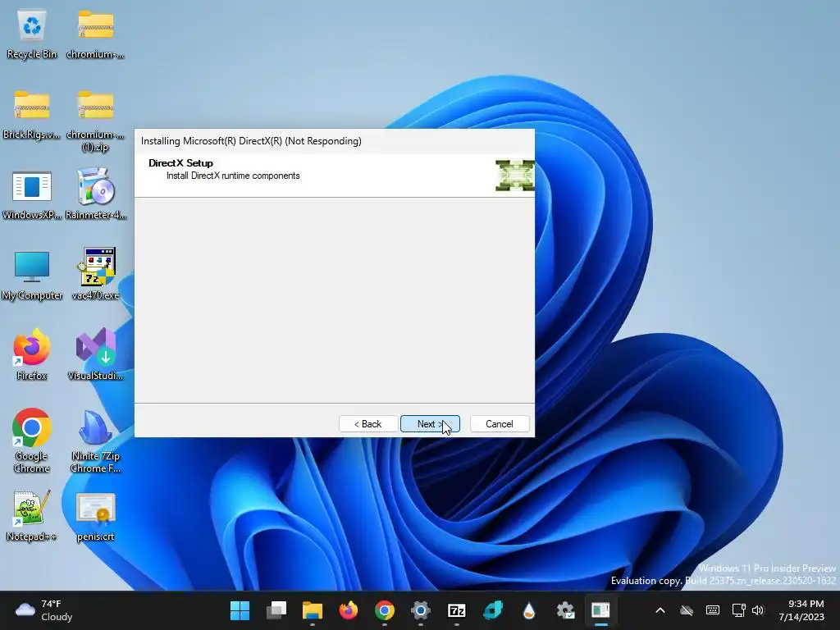Open the volume control in the tray

pos(758,610)
